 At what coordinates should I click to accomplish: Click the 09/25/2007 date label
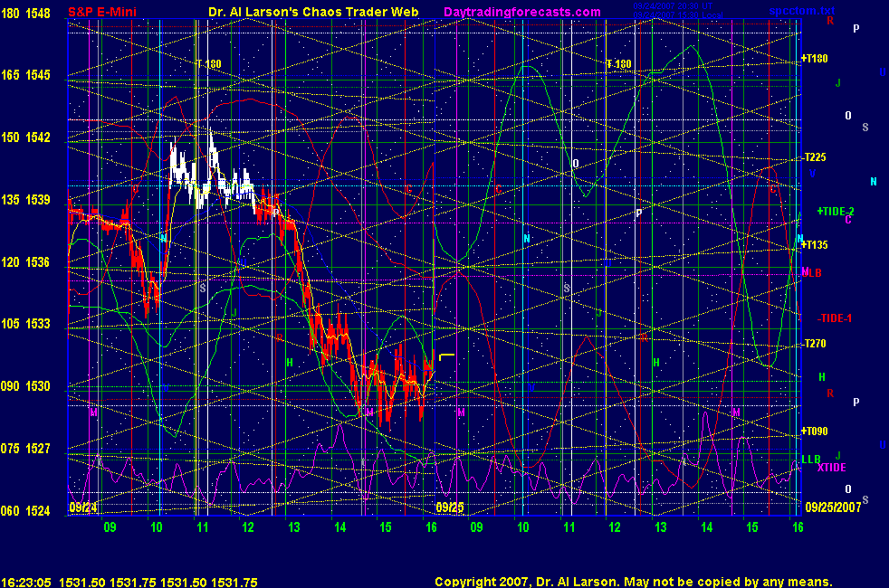point(833,507)
